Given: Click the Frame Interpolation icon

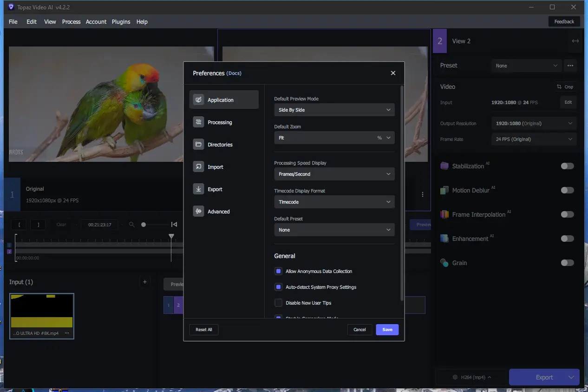Looking at the screenshot, I should [444, 214].
